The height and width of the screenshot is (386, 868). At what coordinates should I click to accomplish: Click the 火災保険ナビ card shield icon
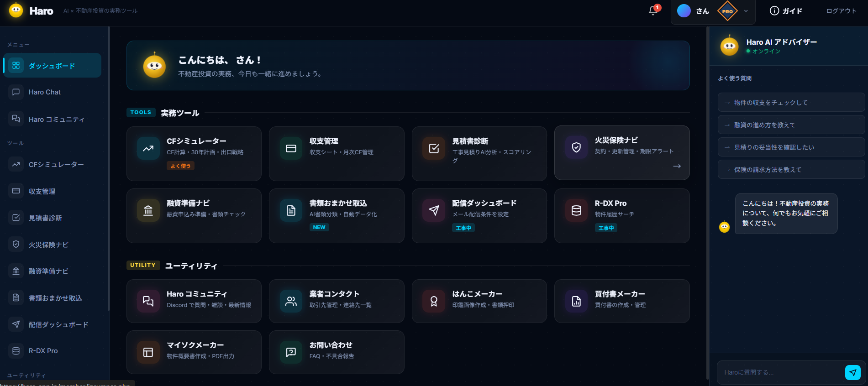576,147
